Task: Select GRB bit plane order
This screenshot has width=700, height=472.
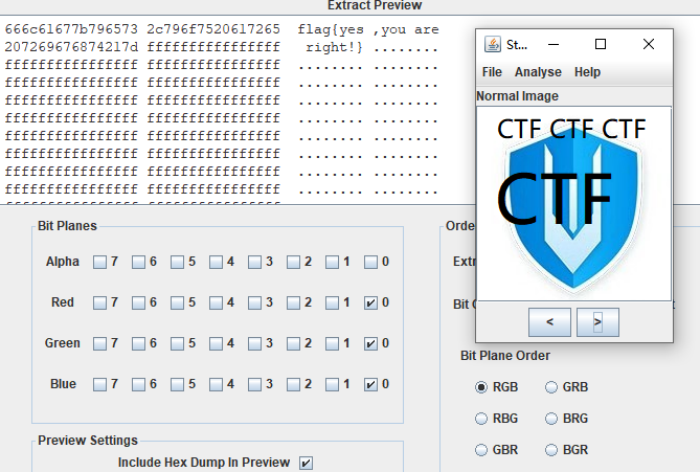Action: tap(551, 387)
